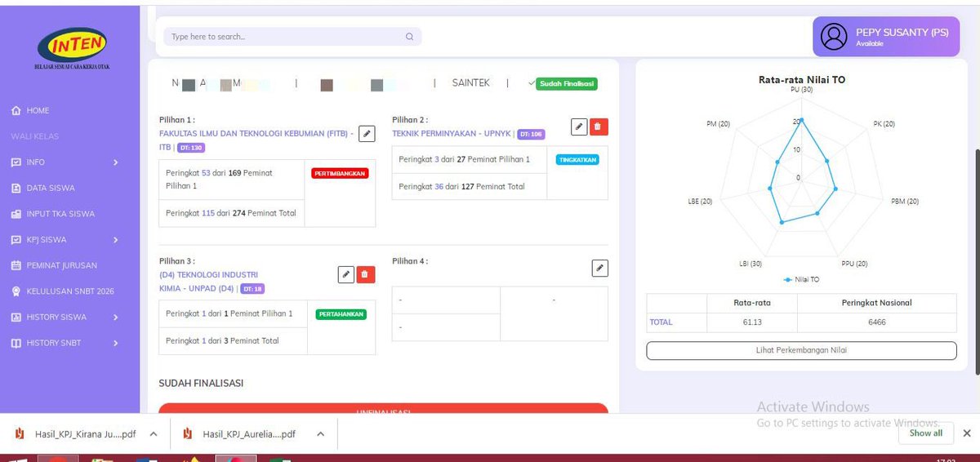The image size is (980, 462).
Task: Click PDF icon of Hasil_KPJ_Kirana download
Action: (x=20, y=433)
